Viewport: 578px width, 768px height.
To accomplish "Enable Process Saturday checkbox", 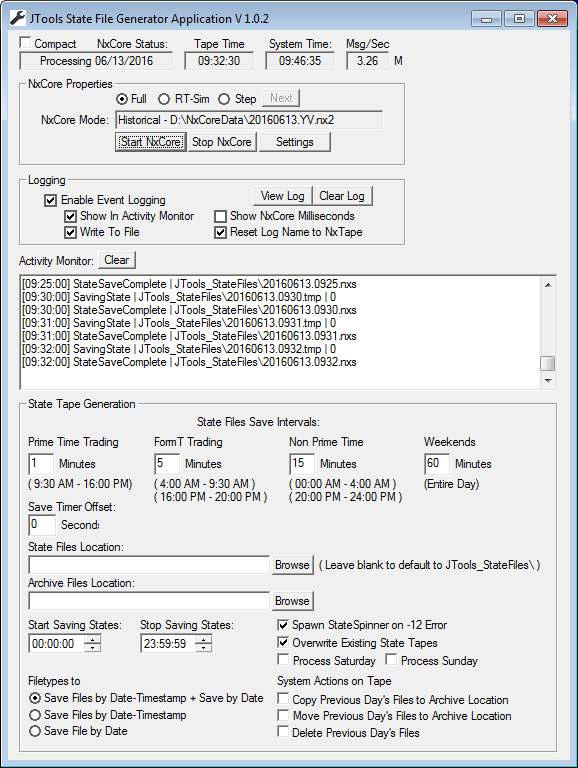I will pos(283,660).
